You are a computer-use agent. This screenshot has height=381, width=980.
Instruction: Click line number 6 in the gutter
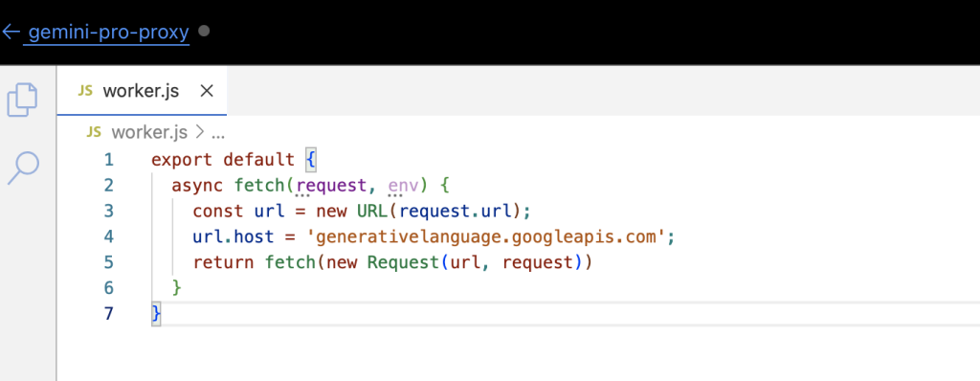[x=109, y=288]
